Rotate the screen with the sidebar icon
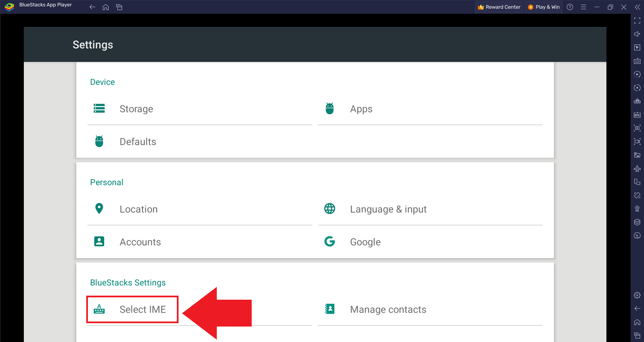Screen dimensions: 644x342 pyautogui.click(x=637, y=195)
